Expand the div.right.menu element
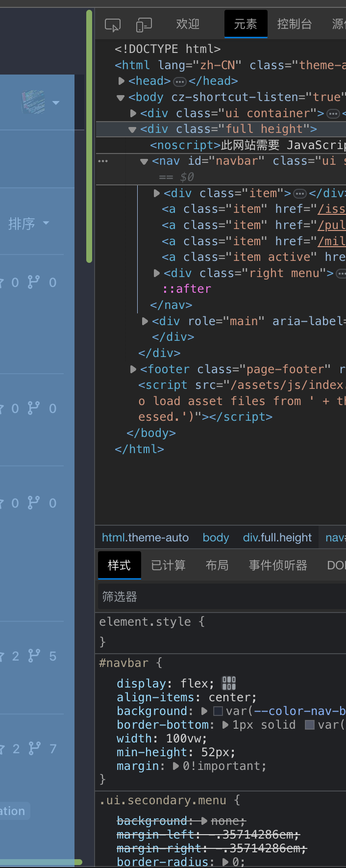This screenshot has width=346, height=868. (x=156, y=273)
